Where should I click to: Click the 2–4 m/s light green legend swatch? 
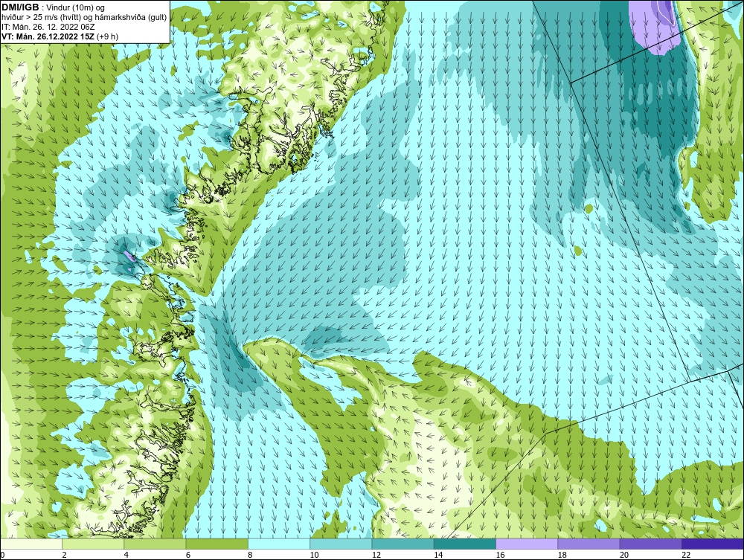click(x=93, y=544)
